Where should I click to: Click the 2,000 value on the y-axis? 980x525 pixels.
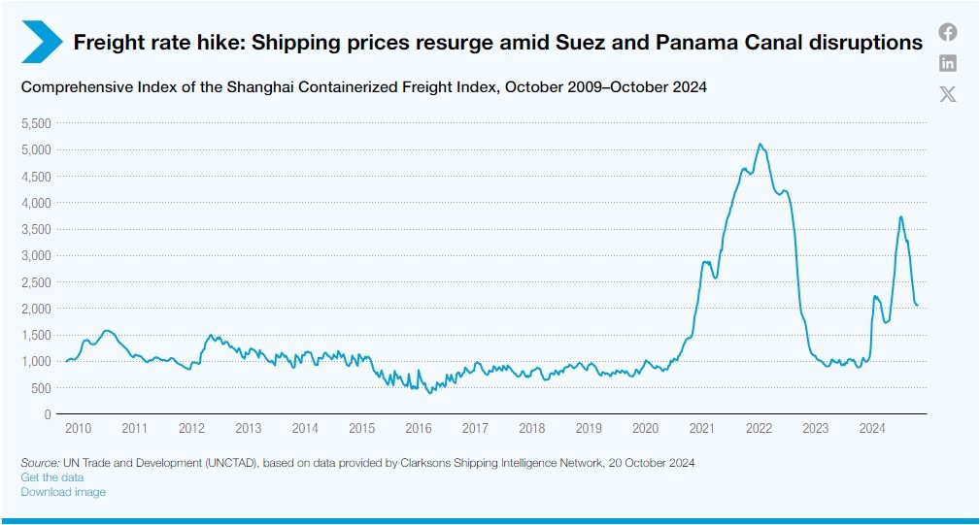(36, 309)
